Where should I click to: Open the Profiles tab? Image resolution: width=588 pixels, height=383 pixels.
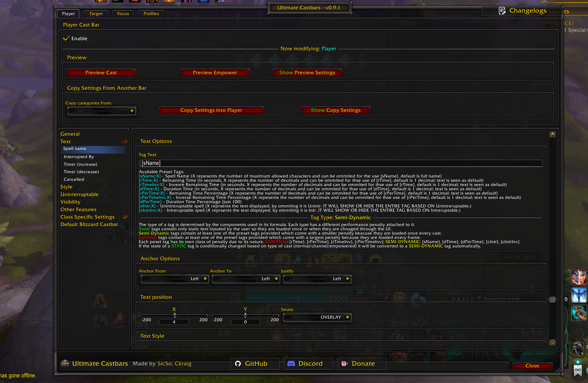[151, 14]
